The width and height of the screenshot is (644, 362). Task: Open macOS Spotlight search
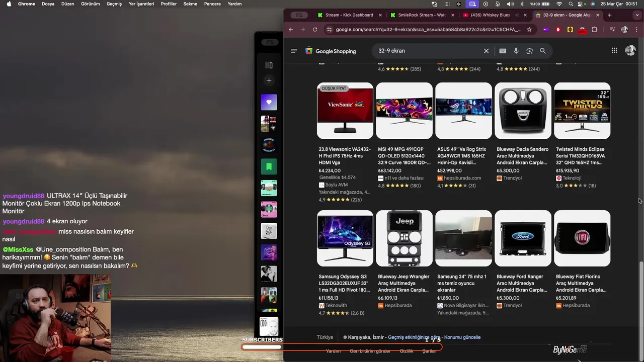(x=570, y=4)
